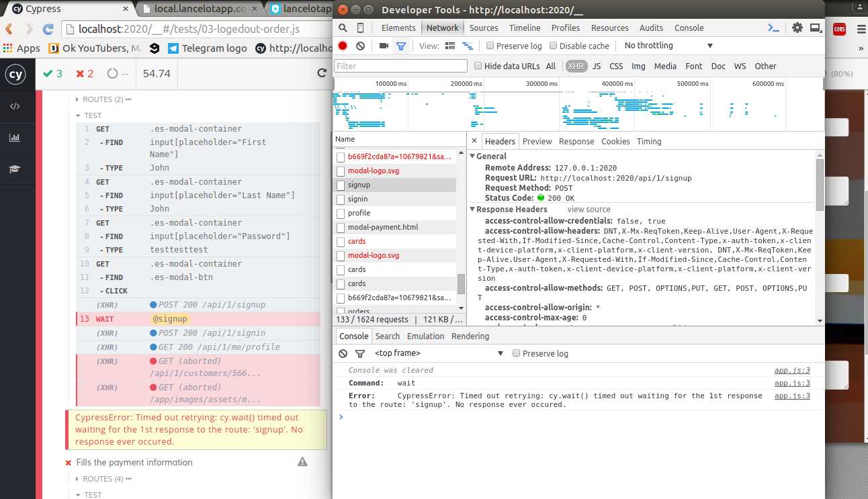Viewport: 868px width, 499px height.
Task: Open the Preview tab of request
Action: (x=537, y=141)
